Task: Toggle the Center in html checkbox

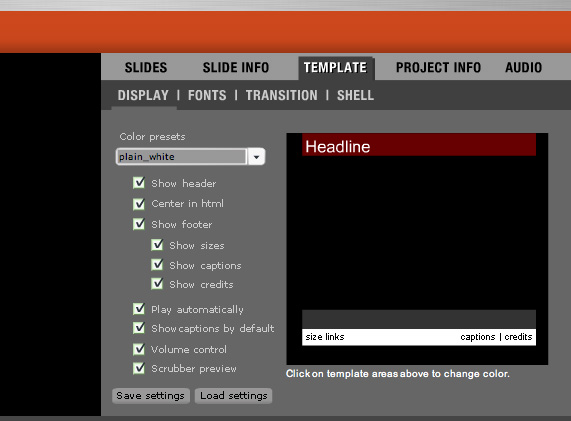Action: (x=139, y=203)
